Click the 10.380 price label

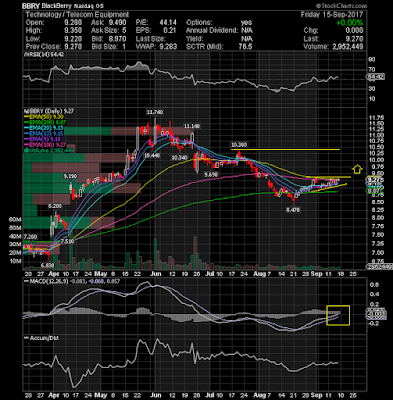point(239,145)
